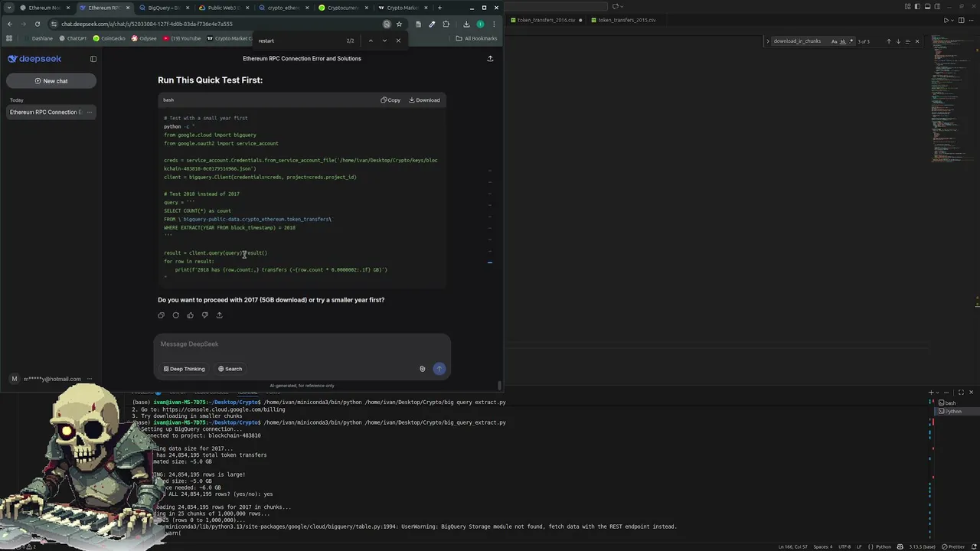This screenshot has height=551, width=980.
Task: Expand replace field in editor find widget
Action: 768,41
